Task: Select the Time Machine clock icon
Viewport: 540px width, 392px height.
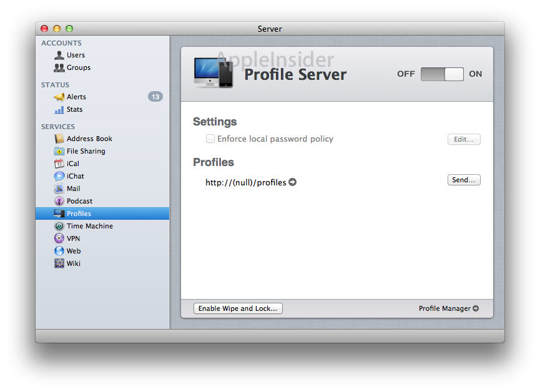Action: 59,226
